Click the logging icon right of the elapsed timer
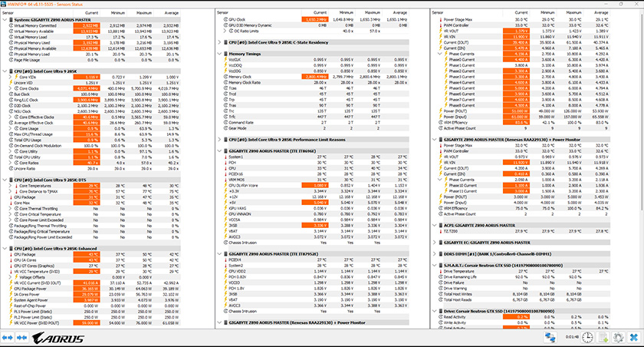 pos(603,337)
